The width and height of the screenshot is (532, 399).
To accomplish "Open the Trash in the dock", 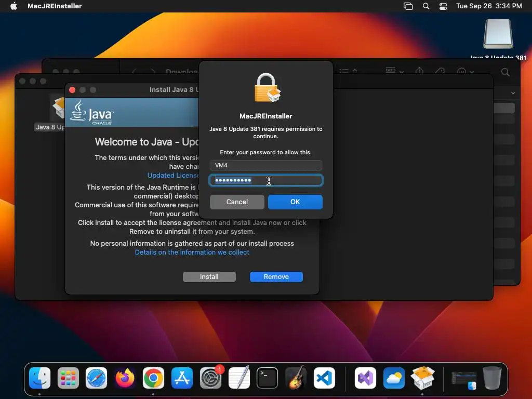I will pos(492,378).
